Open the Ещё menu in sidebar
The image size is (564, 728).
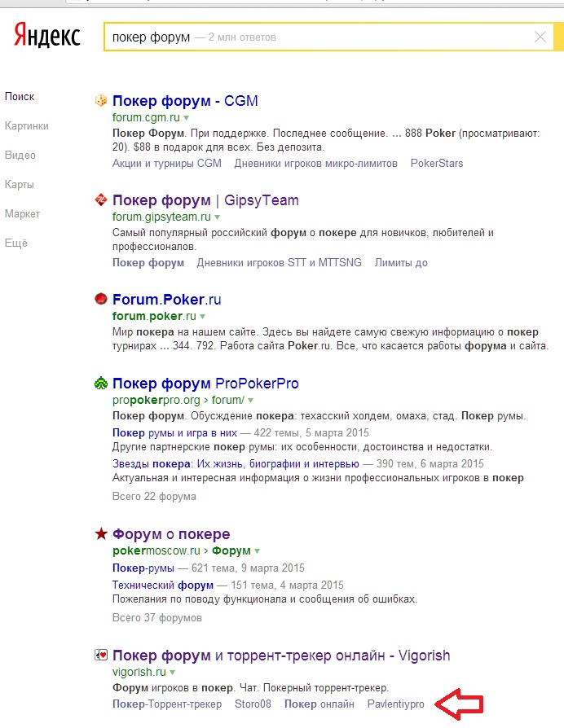click(x=16, y=243)
